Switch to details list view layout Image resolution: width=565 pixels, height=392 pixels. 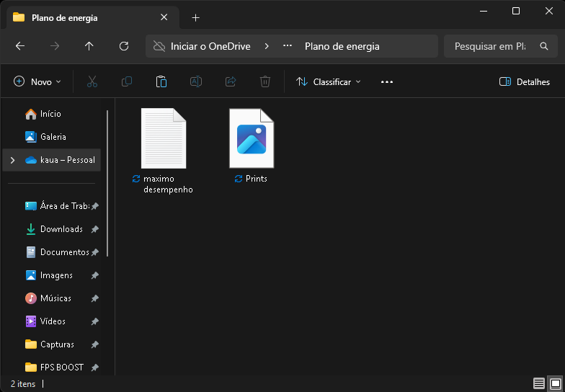click(x=539, y=383)
